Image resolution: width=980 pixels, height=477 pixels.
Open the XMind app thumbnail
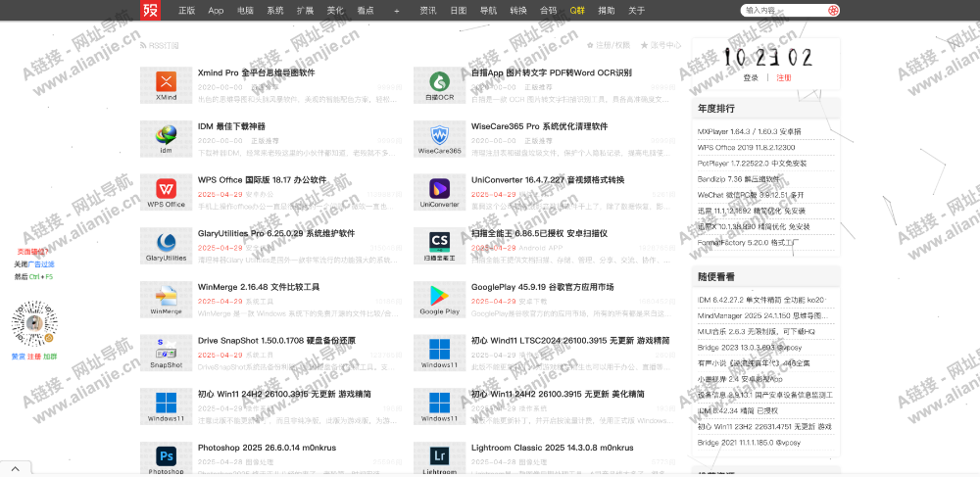(166, 85)
